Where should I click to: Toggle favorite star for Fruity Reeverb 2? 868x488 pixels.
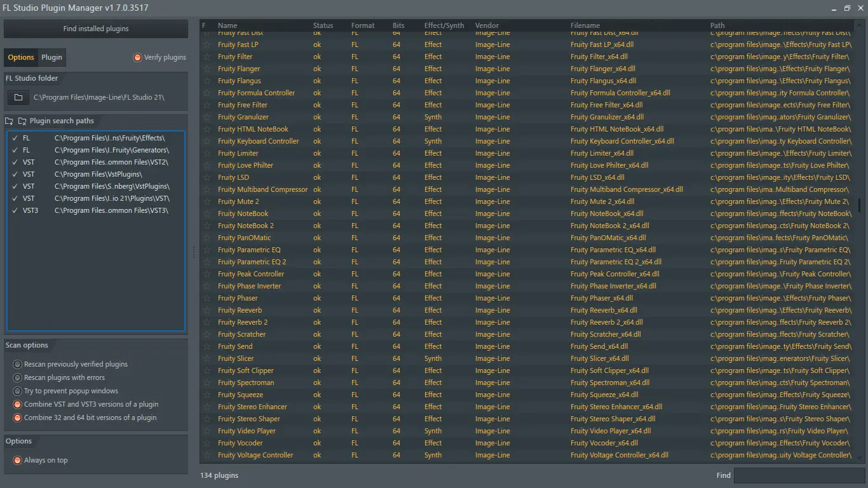207,322
